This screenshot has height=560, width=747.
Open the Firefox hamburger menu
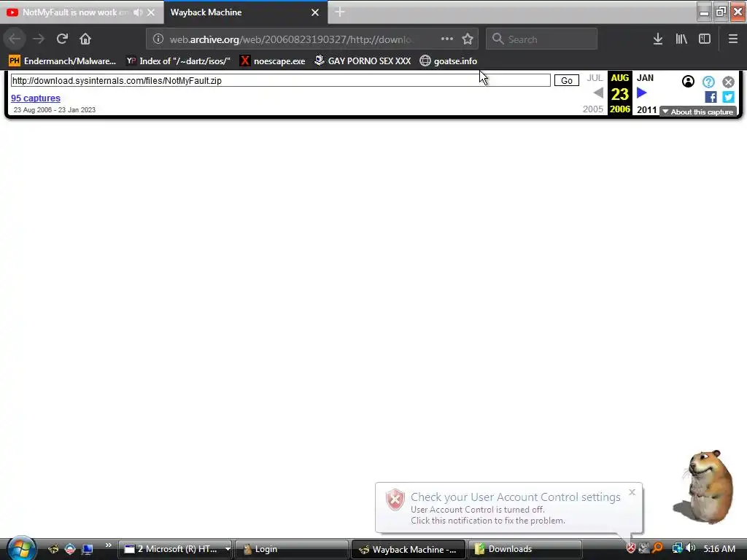coord(733,39)
